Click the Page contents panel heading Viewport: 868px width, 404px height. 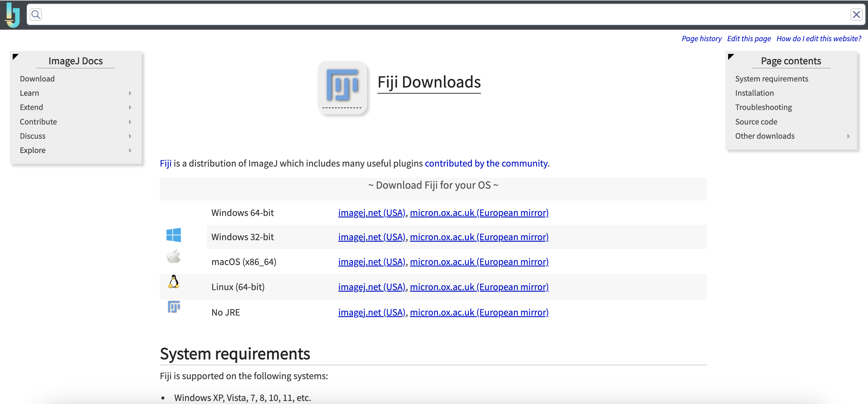click(791, 61)
